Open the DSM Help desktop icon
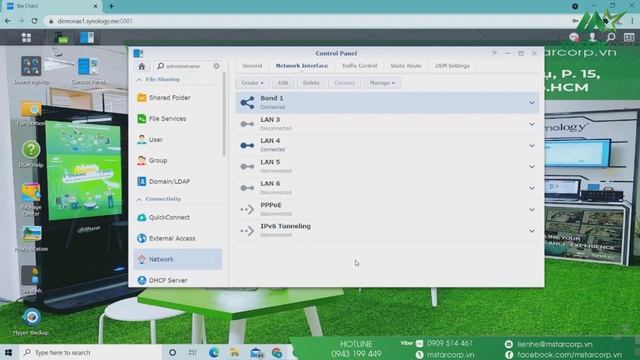Screen dimensions: 640x360 coord(31,150)
